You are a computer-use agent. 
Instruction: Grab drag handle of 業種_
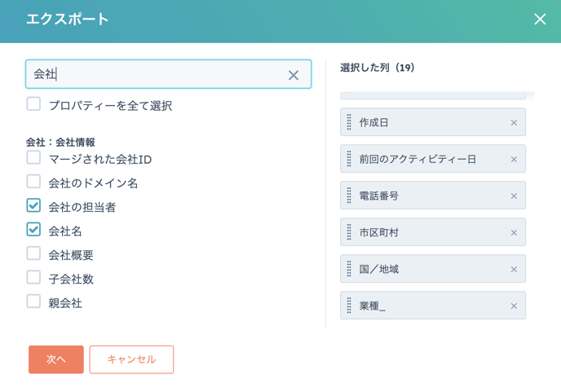click(x=349, y=306)
